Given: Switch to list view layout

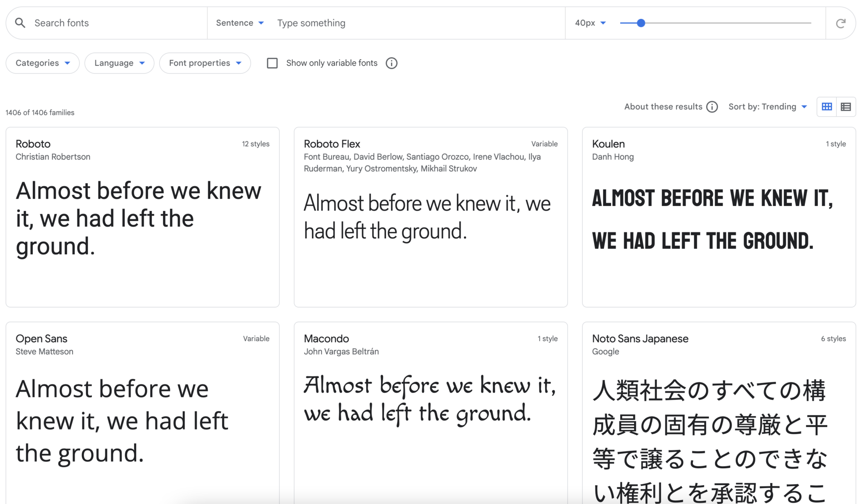Looking at the screenshot, I should coord(846,107).
